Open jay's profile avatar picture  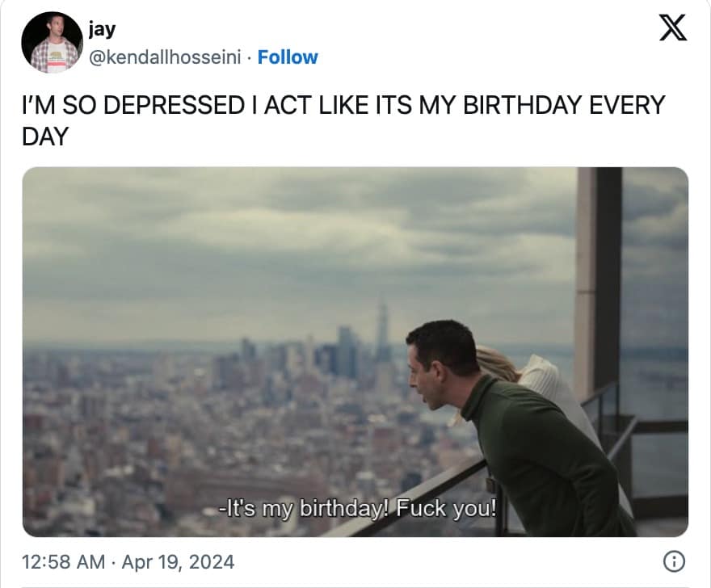point(52,43)
